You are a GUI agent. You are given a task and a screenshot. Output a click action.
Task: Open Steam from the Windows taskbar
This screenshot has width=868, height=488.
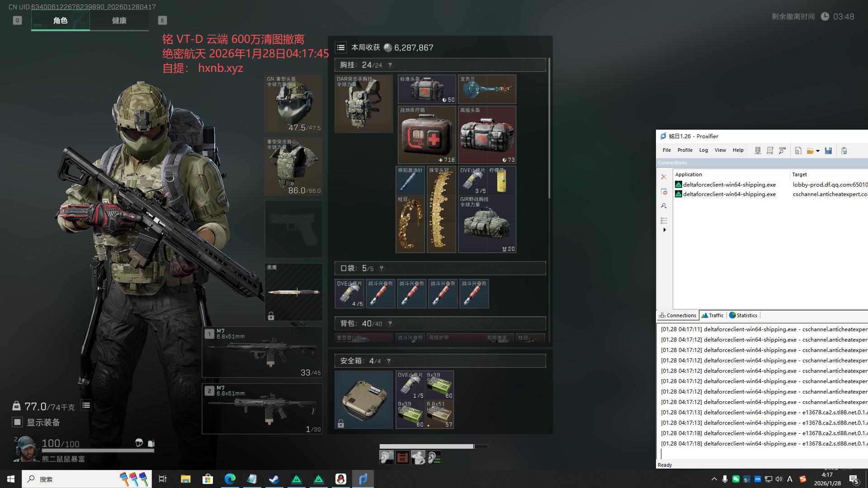(274, 479)
